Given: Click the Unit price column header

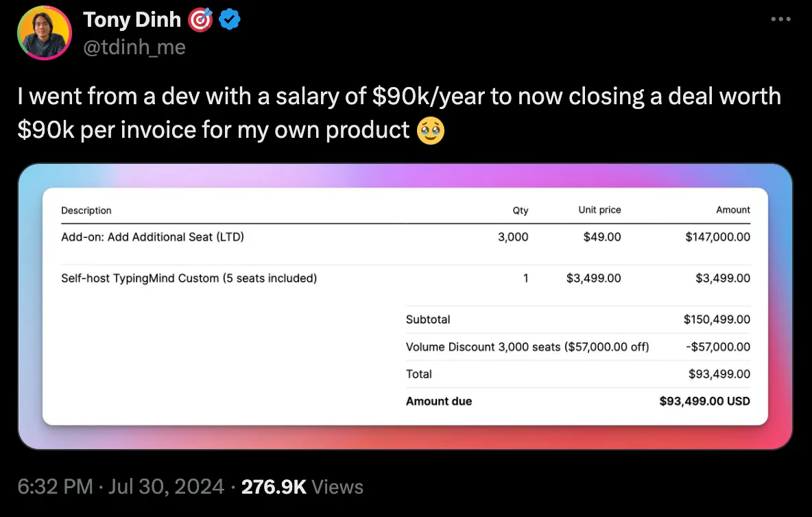Looking at the screenshot, I should (x=599, y=210).
